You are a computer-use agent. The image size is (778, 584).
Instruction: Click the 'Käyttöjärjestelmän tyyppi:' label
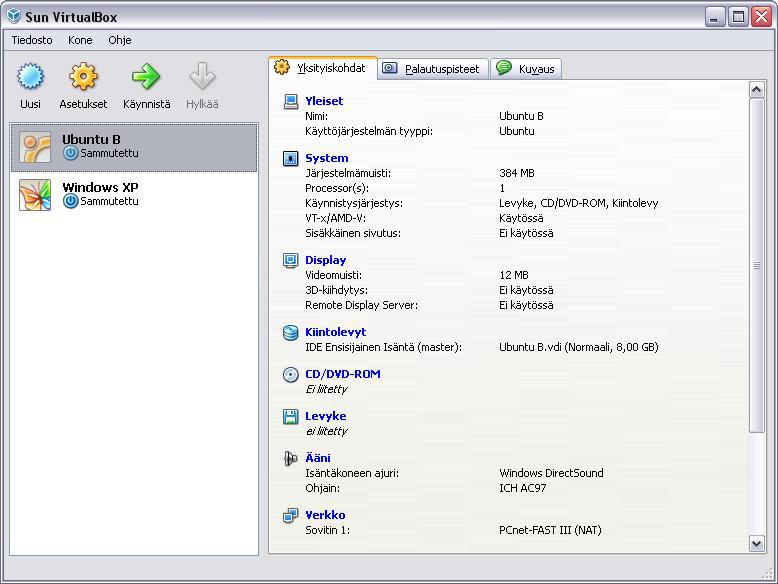coord(369,131)
